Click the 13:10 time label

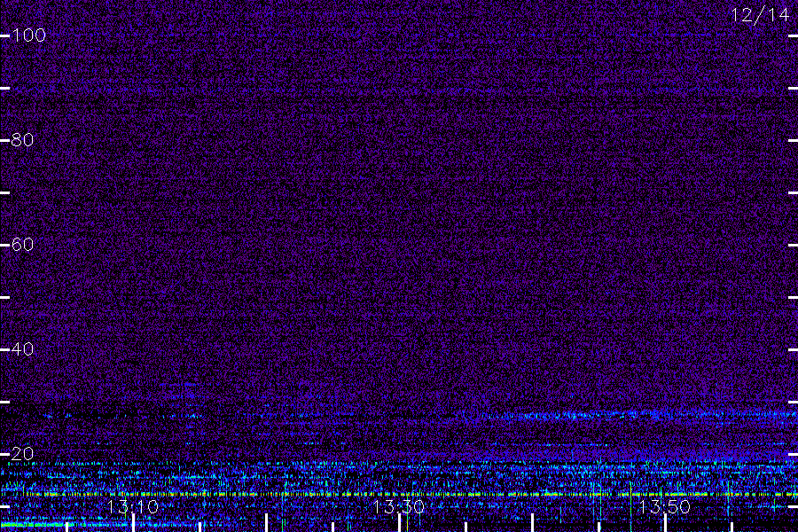point(133,507)
